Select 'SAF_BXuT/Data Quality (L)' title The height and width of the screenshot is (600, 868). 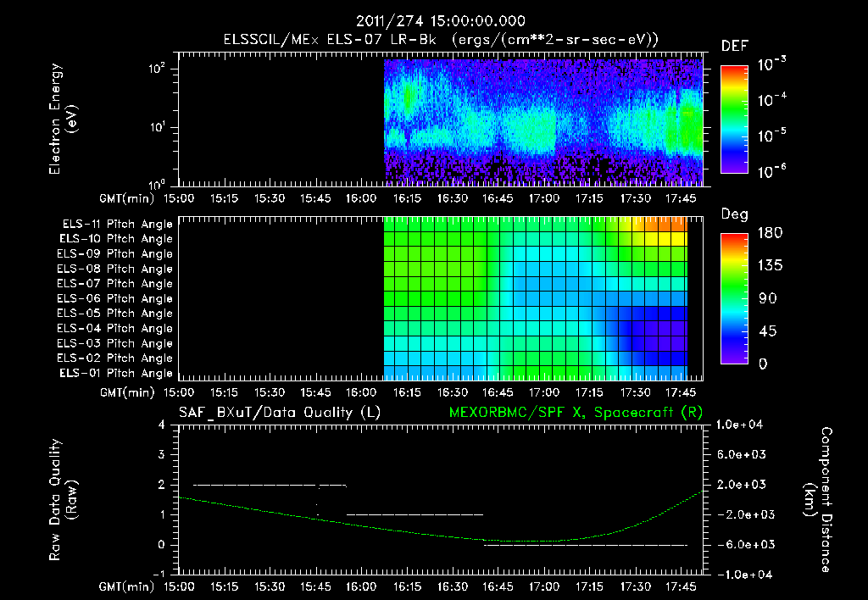(x=280, y=413)
